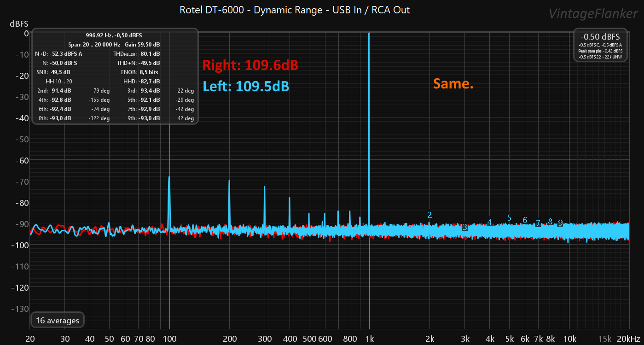Click the '-130' label on the vertical axis
The image size is (644, 345).
pos(20,309)
